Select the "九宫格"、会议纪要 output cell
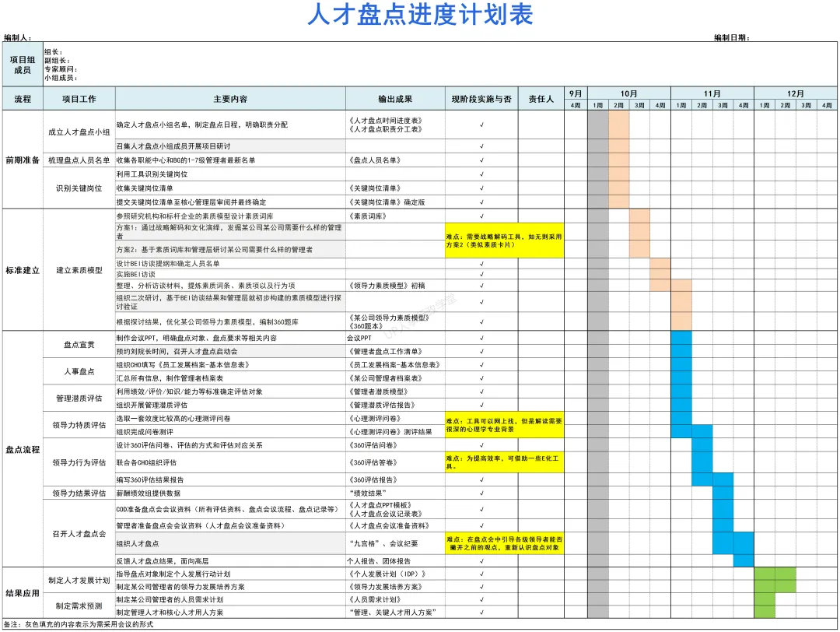This screenshot has width=840, height=632. click(395, 543)
